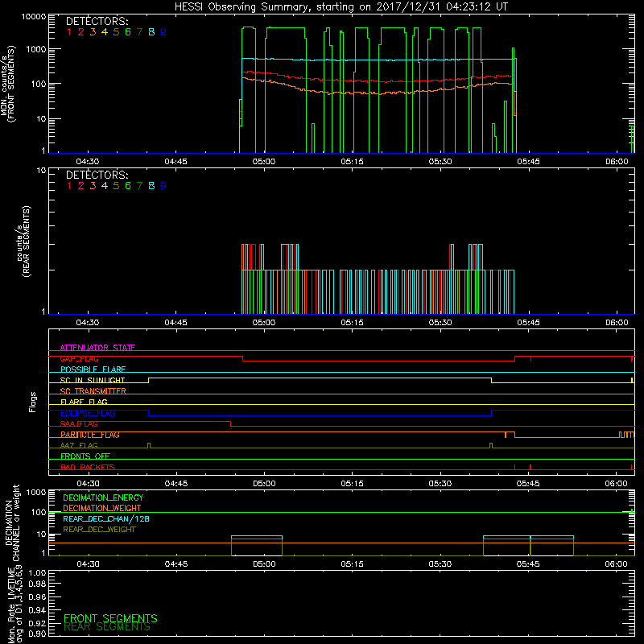Click the SC_IN_SUNLIGHT label
644x644 pixels.
[93, 380]
